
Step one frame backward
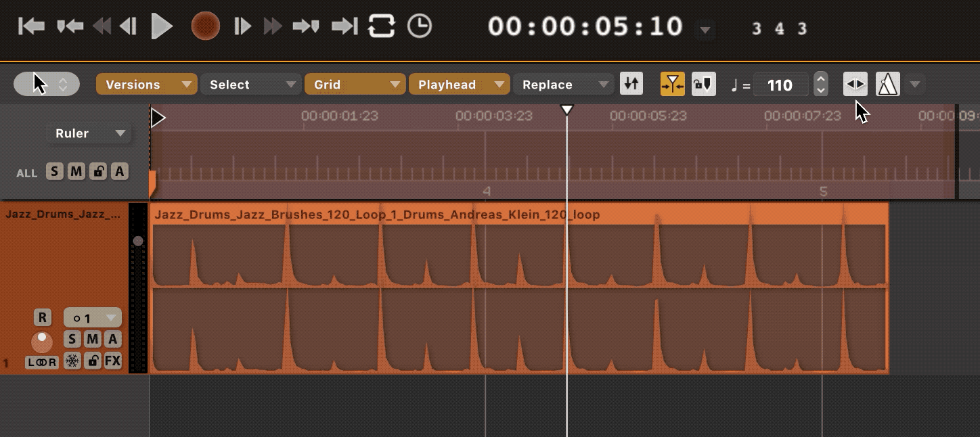point(128,26)
